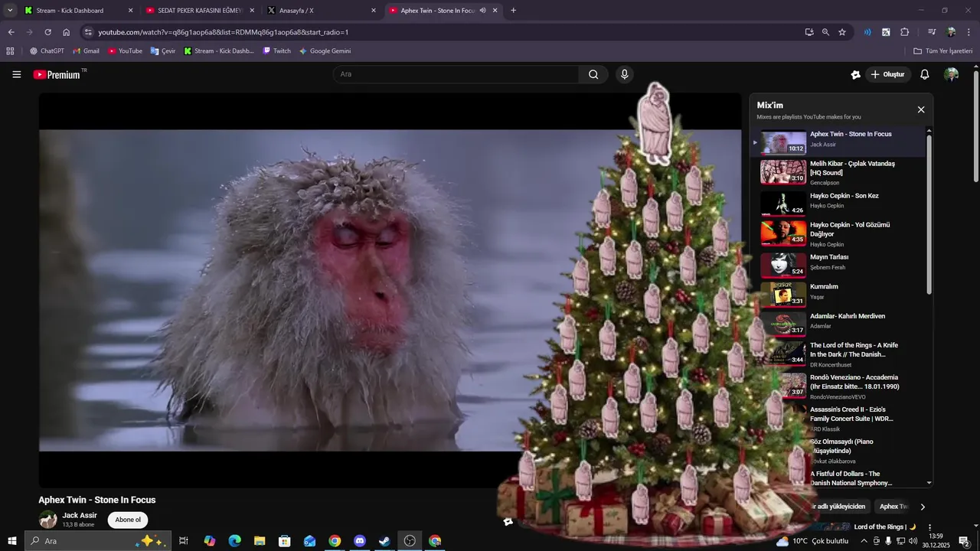This screenshot has width=980, height=551.
Task: Start voice search with microphone icon
Action: coord(625,74)
